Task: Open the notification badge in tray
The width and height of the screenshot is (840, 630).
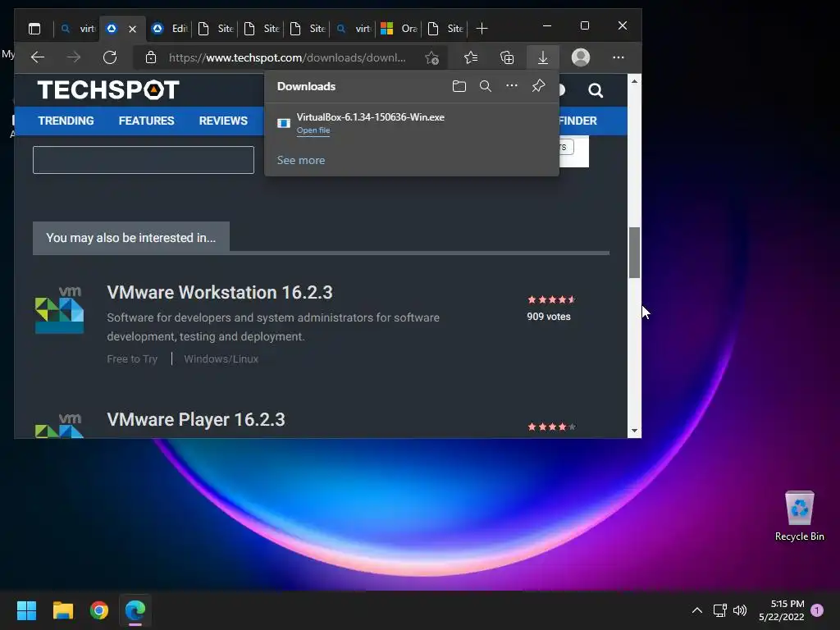Action: (x=817, y=610)
